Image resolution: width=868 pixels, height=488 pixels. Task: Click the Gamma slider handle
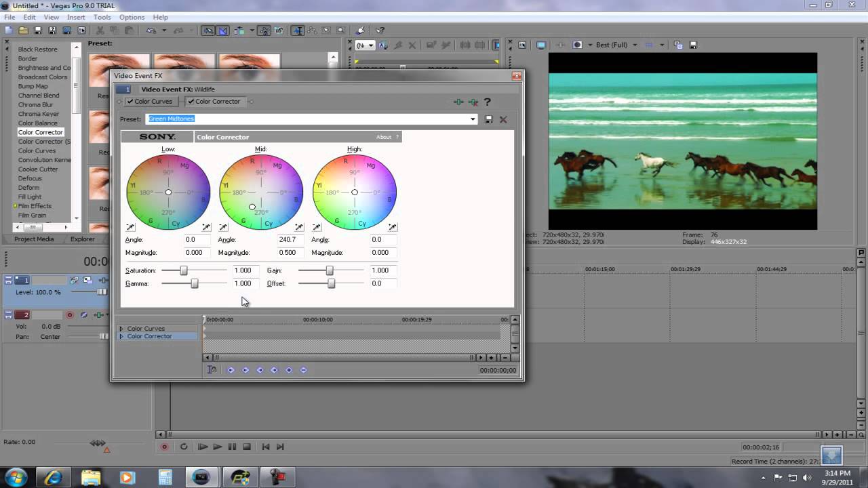pos(195,283)
